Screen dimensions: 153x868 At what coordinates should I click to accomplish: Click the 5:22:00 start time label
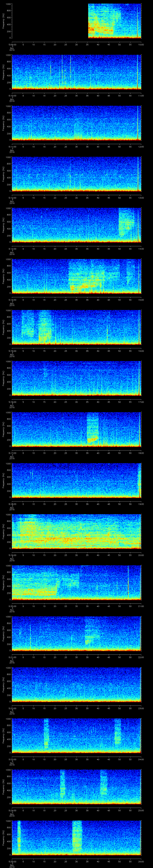tap(12, 708)
